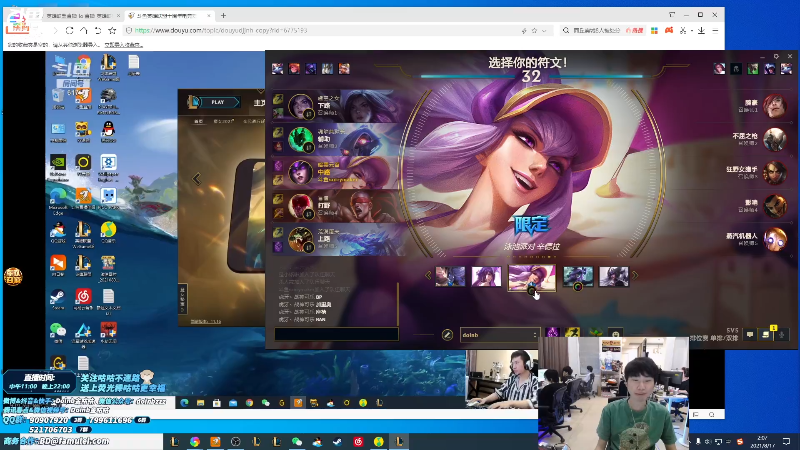
Task: Click enemy champion 狂野女猎手 portrait
Action: [775, 172]
